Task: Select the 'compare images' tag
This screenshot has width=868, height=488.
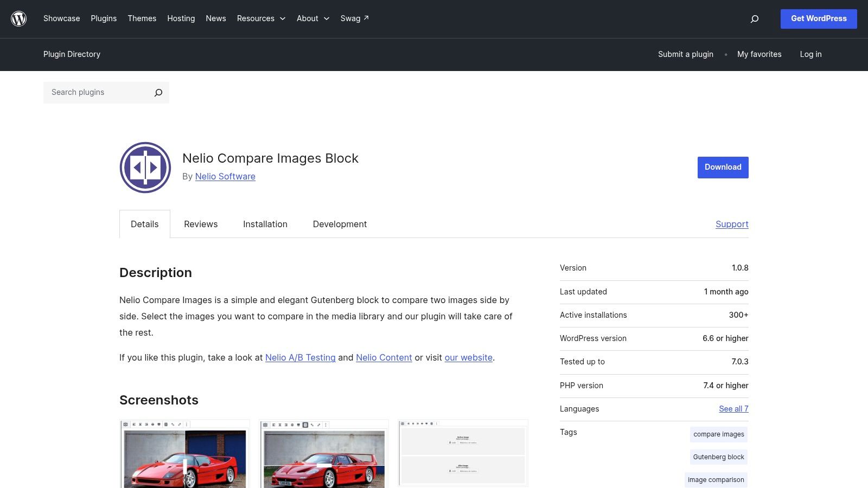Action: click(x=719, y=434)
